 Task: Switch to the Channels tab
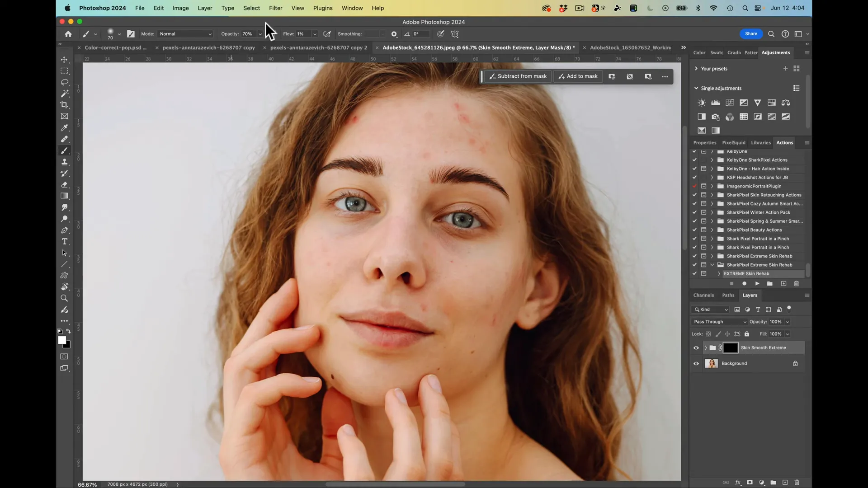(x=703, y=296)
